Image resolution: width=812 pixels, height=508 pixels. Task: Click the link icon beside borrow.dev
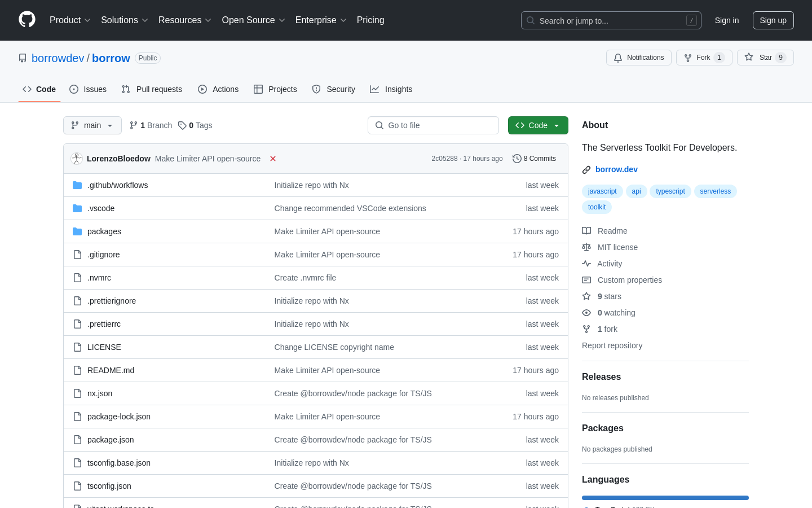(x=586, y=170)
